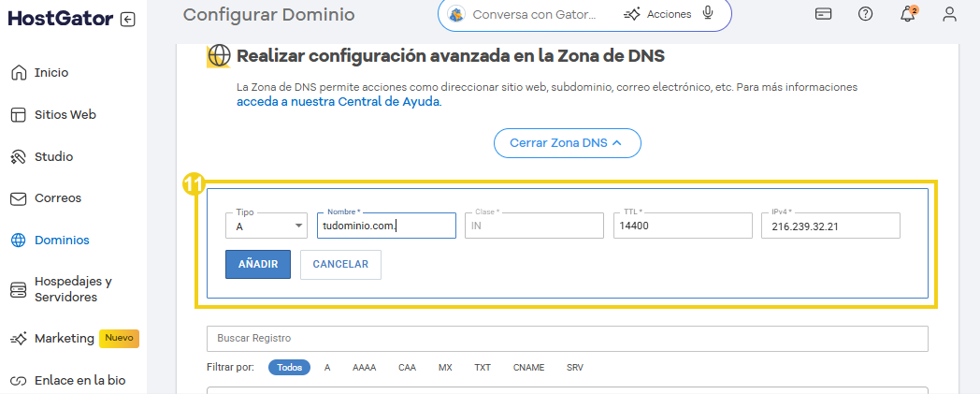Open the user account profile icon
Image resolution: width=980 pixels, height=394 pixels.
point(949,14)
